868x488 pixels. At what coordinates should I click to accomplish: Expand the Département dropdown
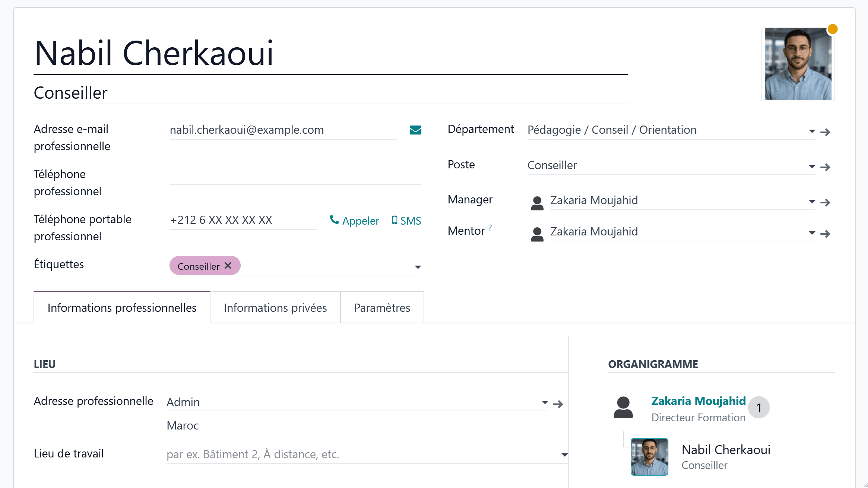[x=812, y=131]
